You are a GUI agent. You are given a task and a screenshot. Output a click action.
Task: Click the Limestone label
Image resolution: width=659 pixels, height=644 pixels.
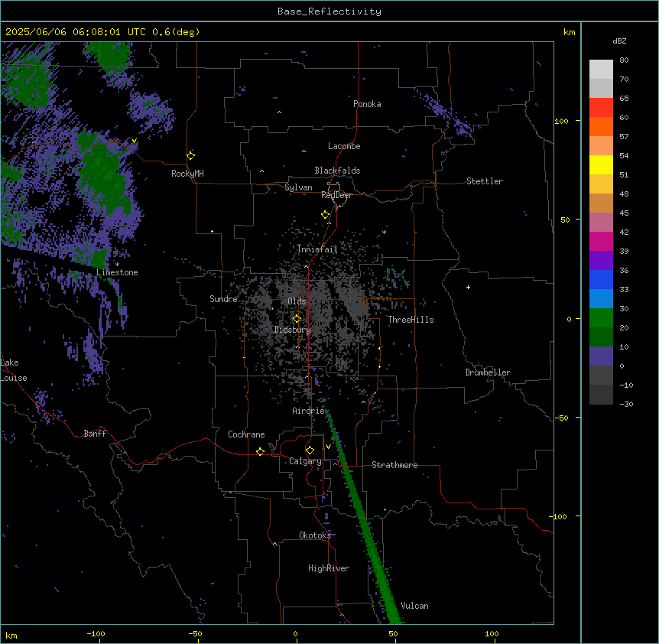tap(117, 272)
